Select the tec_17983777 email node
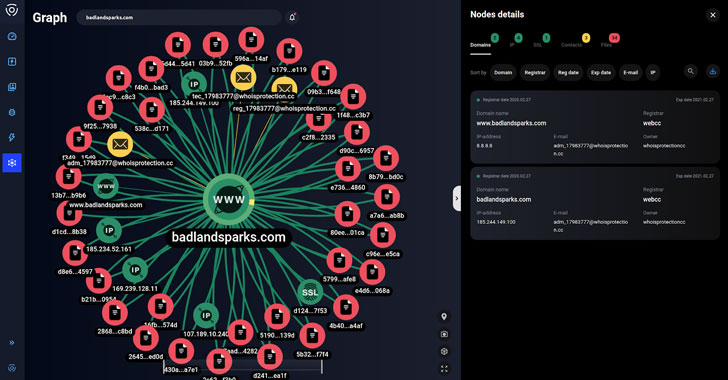This screenshot has width=728, height=380. (243, 77)
